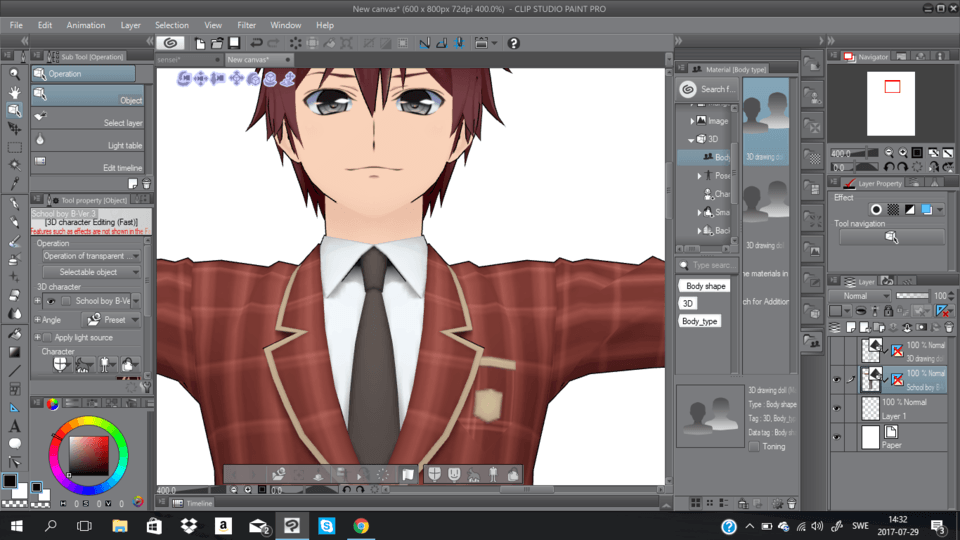Open Google Chrome from the taskbar
The width and height of the screenshot is (960, 540).
(x=361, y=526)
